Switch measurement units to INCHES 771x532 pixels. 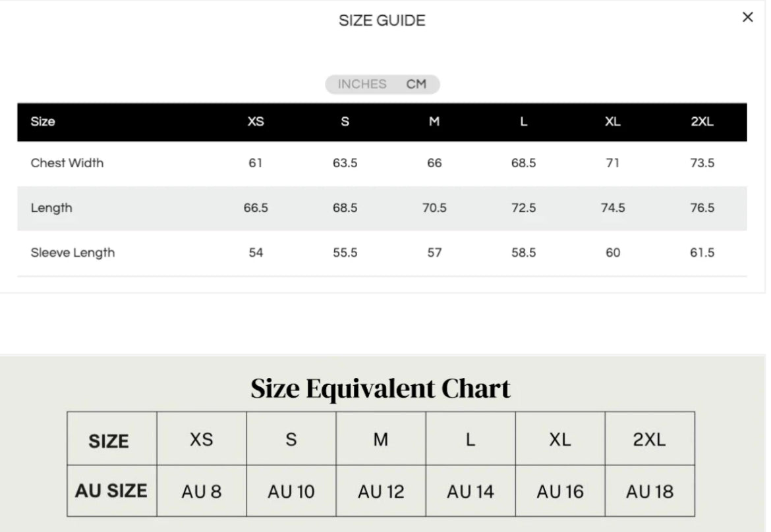click(362, 84)
